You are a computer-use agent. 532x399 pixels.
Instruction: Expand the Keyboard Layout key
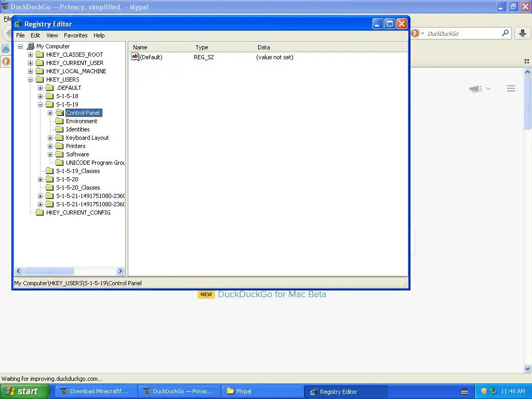click(x=50, y=138)
